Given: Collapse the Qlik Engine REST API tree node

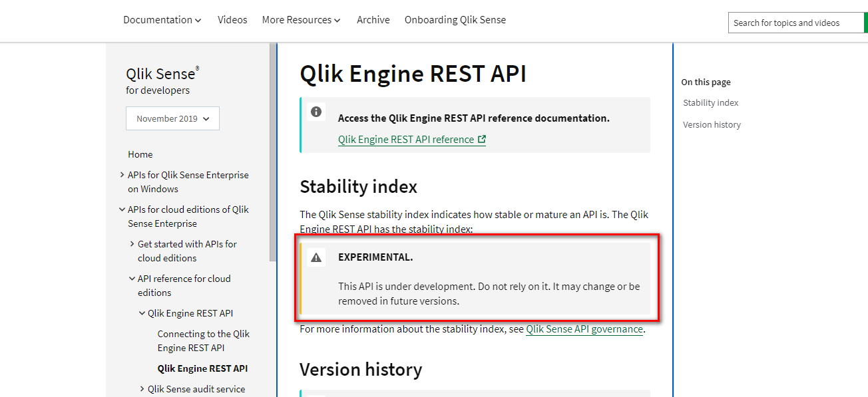Looking at the screenshot, I should point(142,313).
